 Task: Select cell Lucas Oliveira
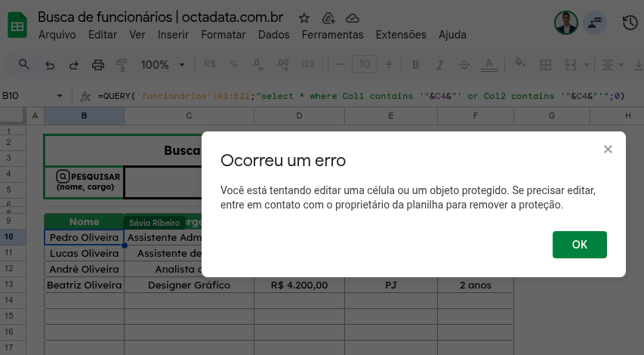coord(85,253)
